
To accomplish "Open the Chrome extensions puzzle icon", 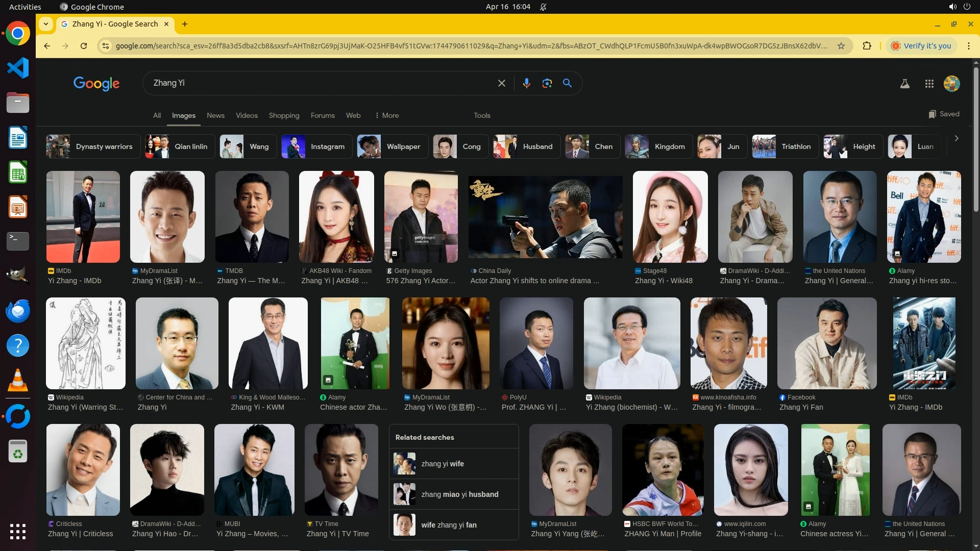I will pyautogui.click(x=867, y=46).
